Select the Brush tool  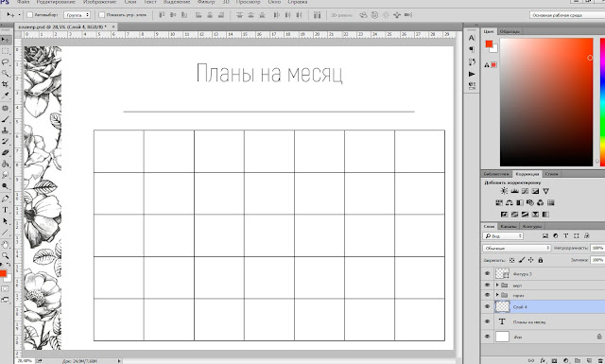click(x=6, y=119)
